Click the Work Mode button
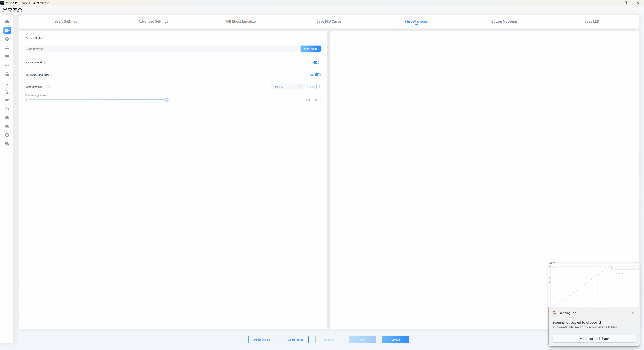644x350 pixels. [310, 49]
